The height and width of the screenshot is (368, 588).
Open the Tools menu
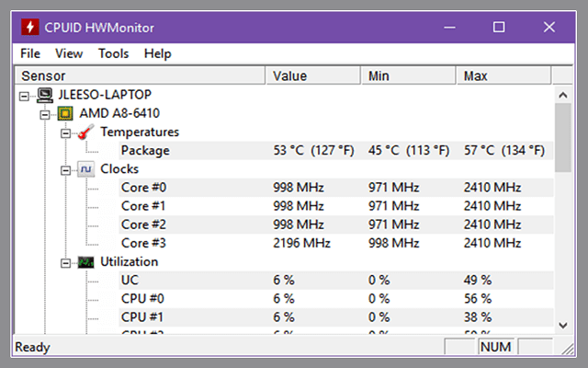(113, 53)
